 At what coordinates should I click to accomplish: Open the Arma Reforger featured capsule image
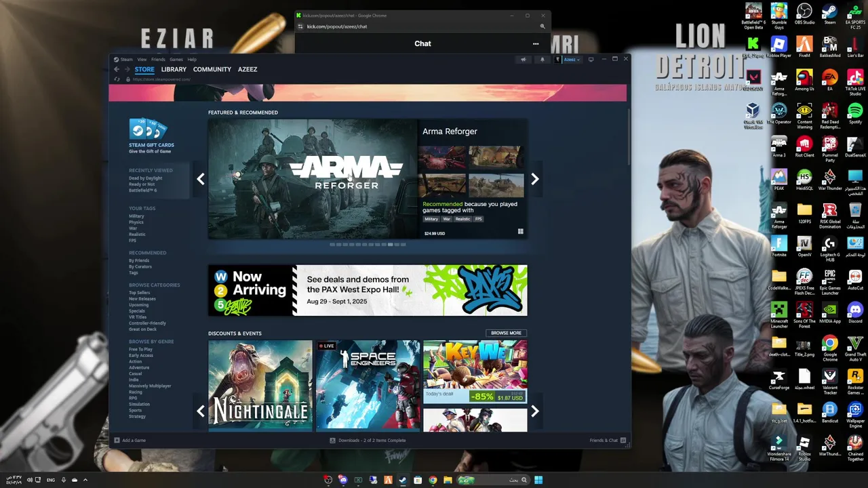point(313,179)
